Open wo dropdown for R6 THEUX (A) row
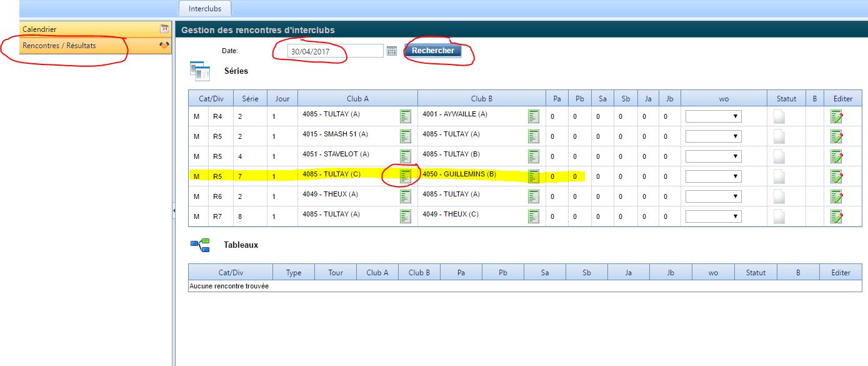This screenshot has height=366, width=868. coord(713,196)
